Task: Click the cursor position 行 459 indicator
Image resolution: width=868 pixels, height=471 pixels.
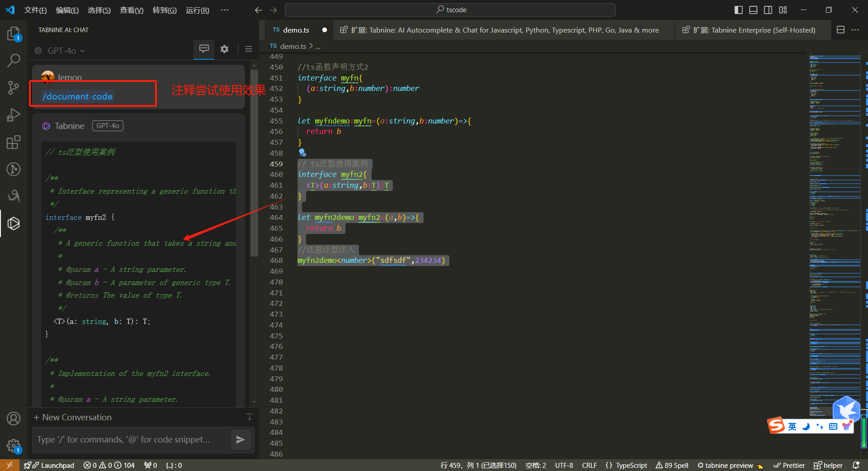Action: tap(478, 465)
